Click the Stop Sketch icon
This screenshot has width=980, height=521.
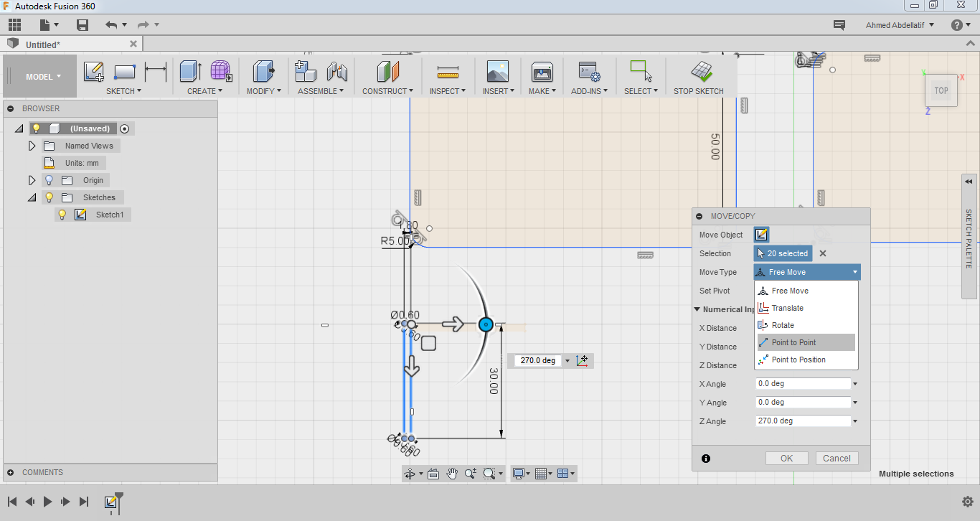701,72
